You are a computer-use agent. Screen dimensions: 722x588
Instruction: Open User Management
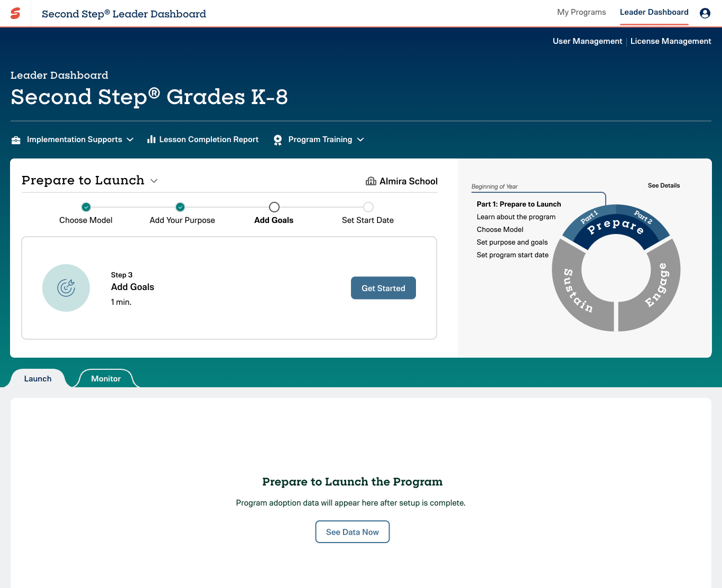tap(587, 41)
